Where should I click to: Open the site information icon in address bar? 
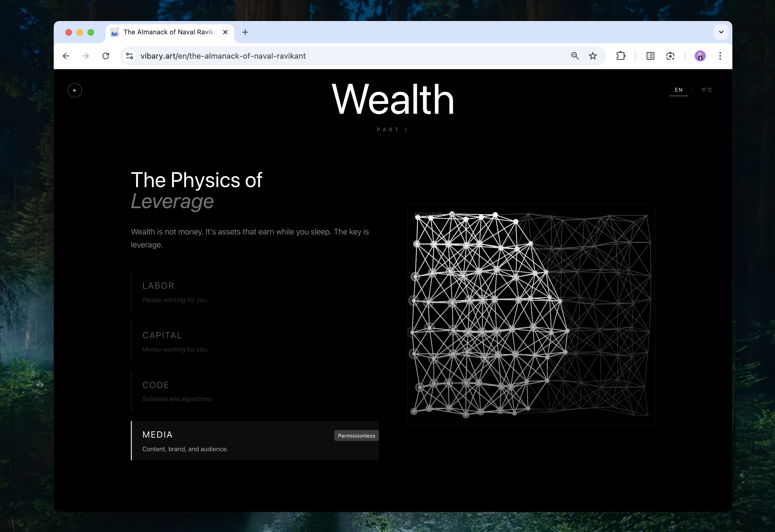pos(130,56)
